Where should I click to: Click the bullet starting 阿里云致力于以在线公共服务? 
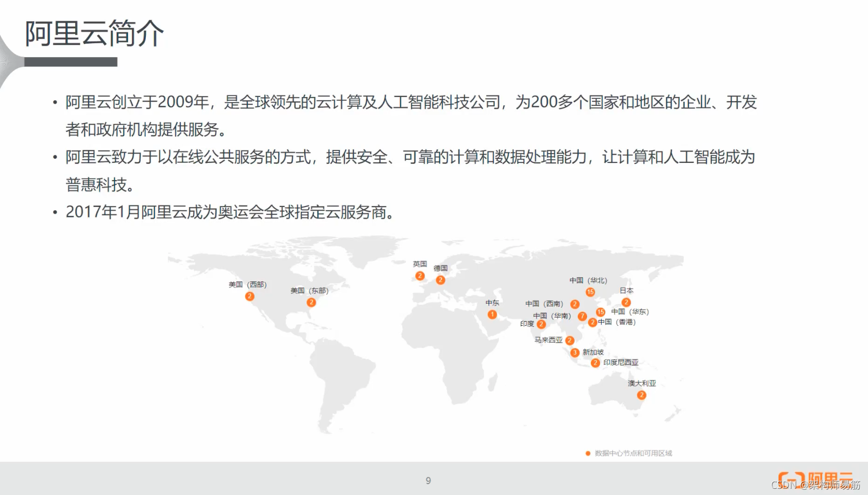point(410,171)
